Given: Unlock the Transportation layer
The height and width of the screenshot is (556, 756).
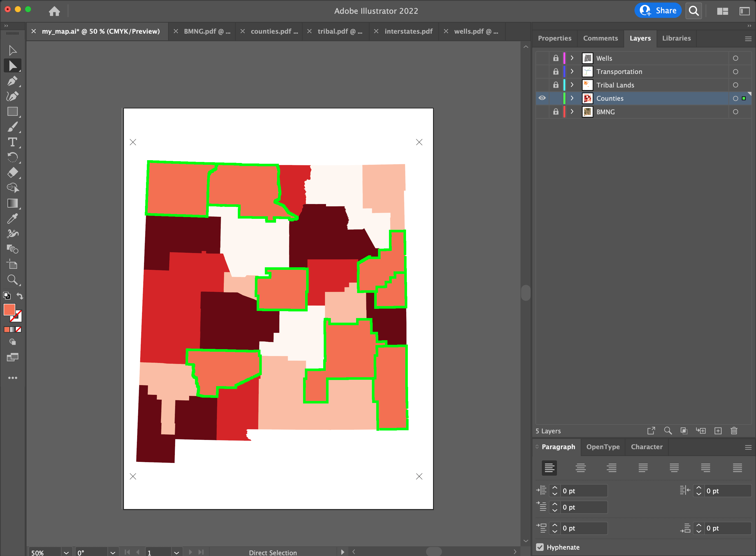Looking at the screenshot, I should pos(556,71).
